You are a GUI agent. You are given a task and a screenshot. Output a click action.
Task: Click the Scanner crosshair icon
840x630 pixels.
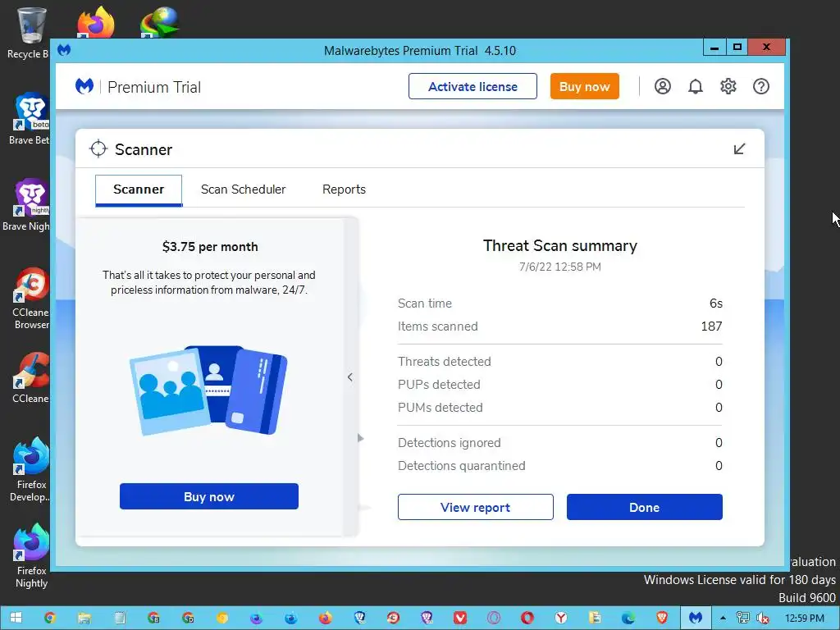coord(98,149)
